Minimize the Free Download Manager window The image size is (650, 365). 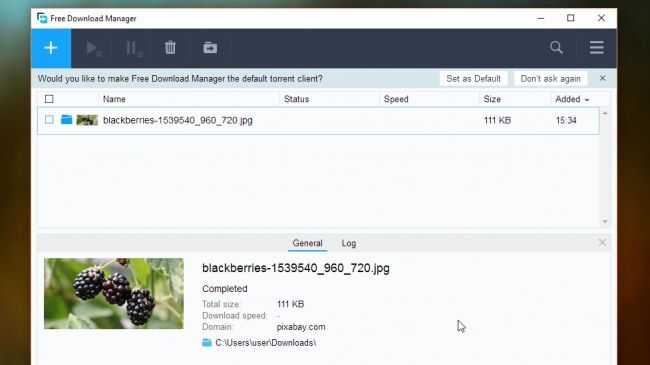coord(541,18)
